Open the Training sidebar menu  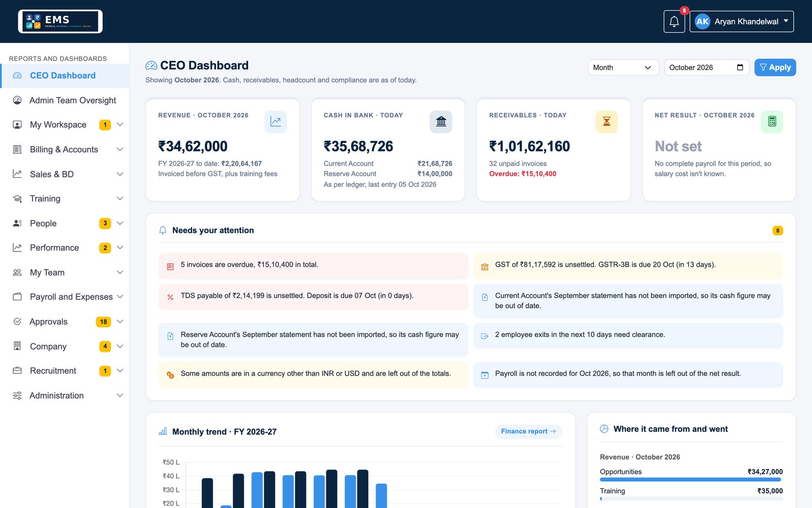[64, 199]
